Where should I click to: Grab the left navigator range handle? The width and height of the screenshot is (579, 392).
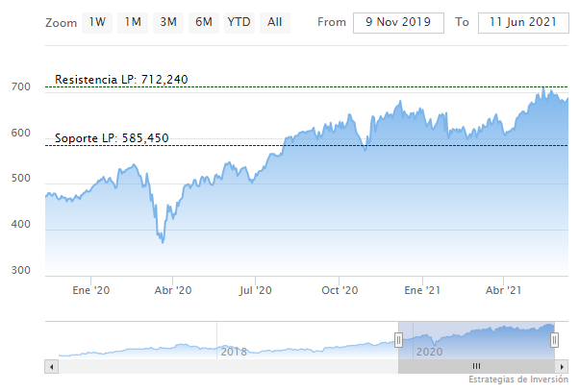pyautogui.click(x=398, y=340)
